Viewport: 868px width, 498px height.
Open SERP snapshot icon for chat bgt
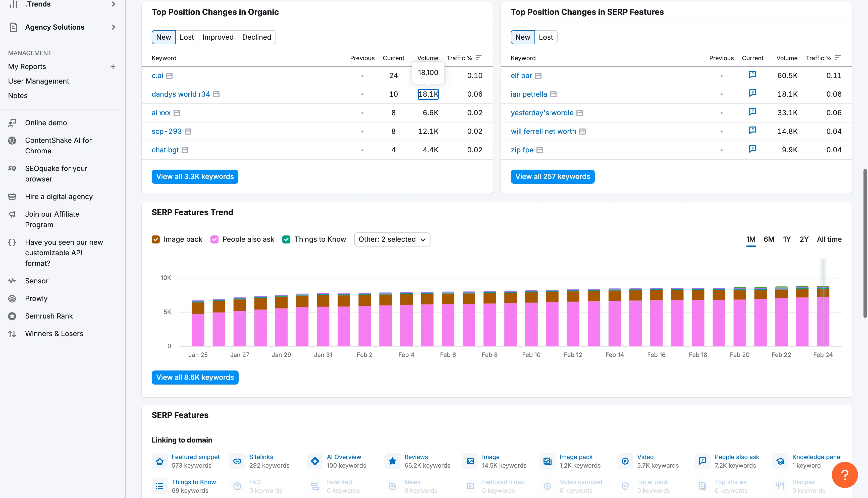point(185,150)
